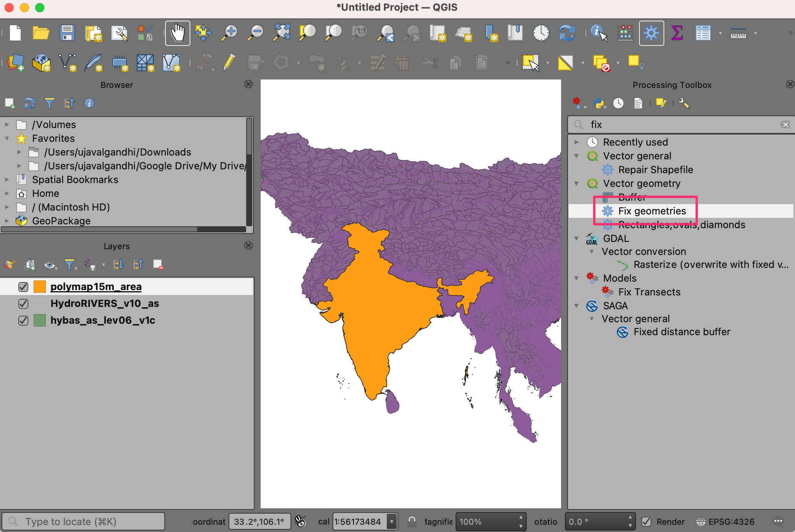Collapse the Vector geometry group

576,183
